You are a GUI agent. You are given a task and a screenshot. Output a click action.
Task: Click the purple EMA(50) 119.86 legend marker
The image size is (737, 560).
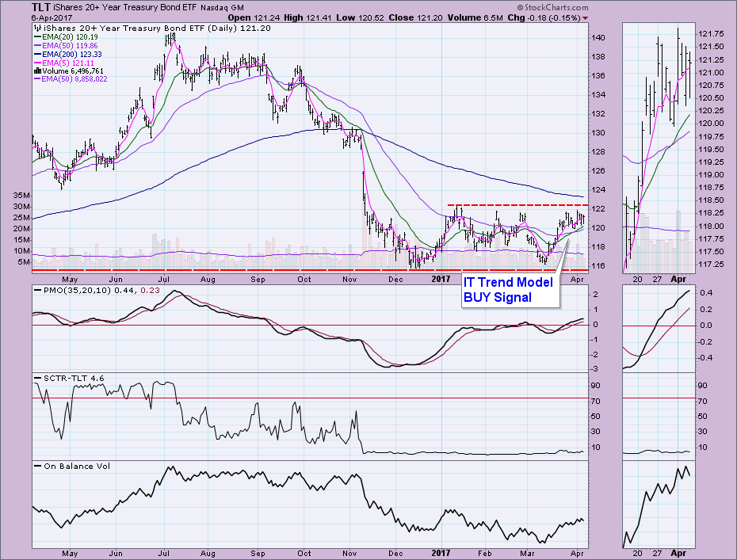[x=36, y=44]
